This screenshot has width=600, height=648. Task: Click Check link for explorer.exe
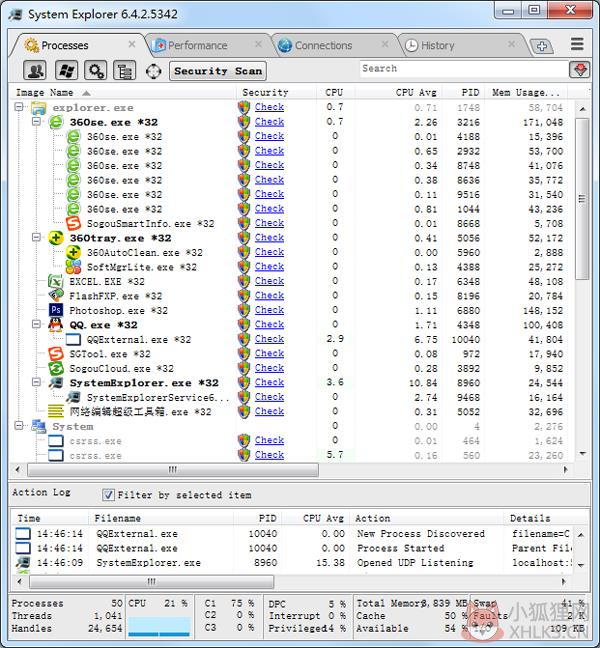269,107
